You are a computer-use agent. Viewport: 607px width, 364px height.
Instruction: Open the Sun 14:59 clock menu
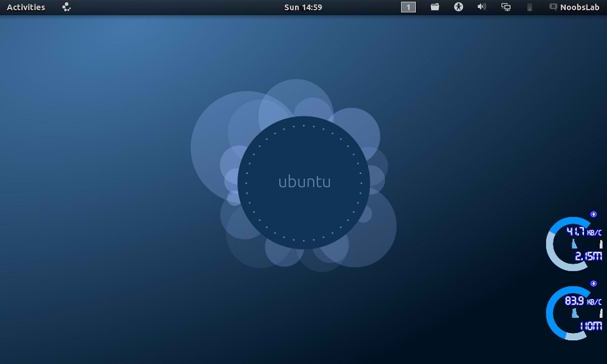303,7
